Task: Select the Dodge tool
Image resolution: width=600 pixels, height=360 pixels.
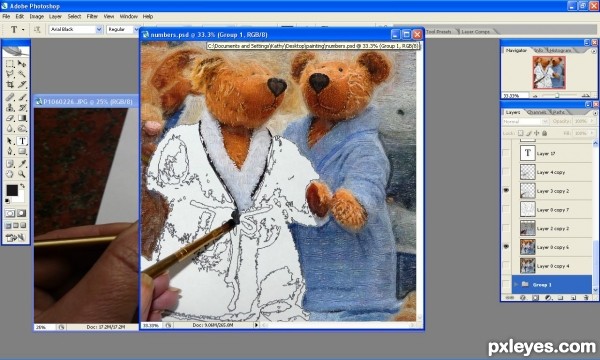Action: 22,128
